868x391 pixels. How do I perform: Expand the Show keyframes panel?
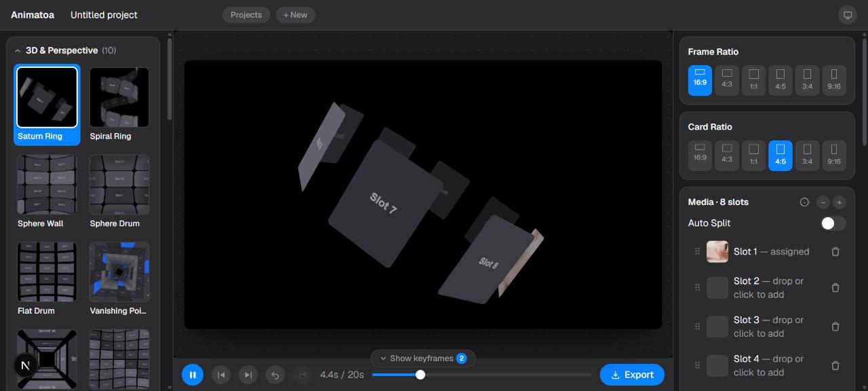423,358
